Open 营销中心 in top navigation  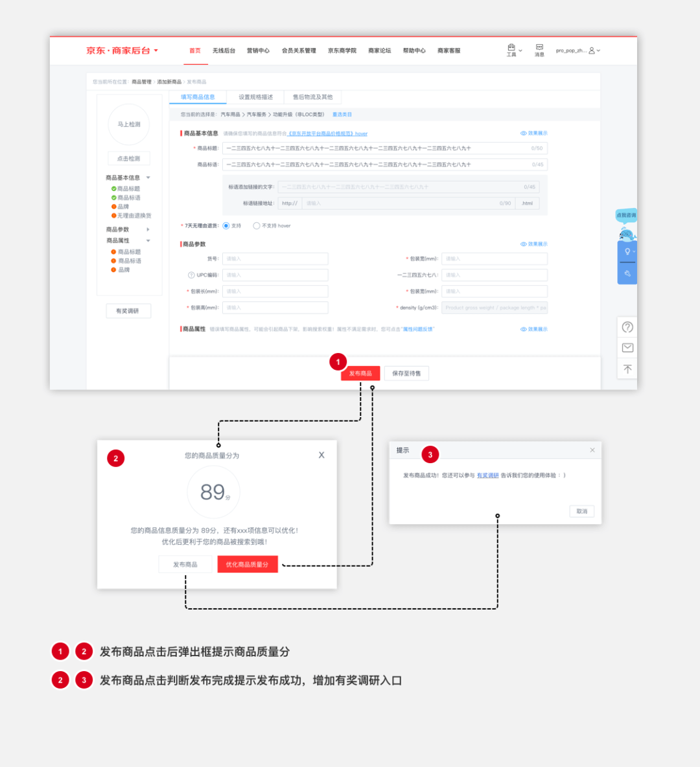258,51
